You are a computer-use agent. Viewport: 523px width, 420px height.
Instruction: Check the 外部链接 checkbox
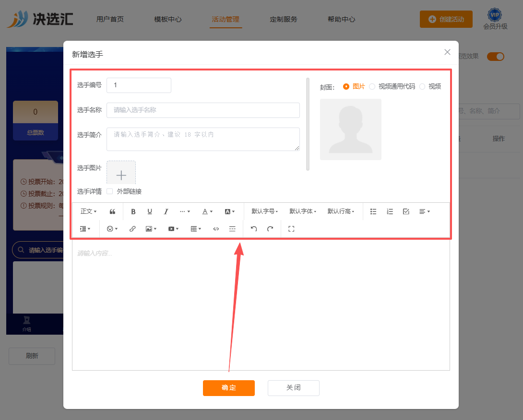pos(110,191)
